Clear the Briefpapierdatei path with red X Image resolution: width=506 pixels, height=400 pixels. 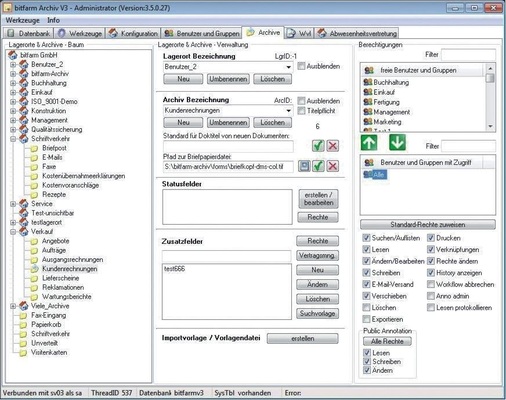(x=332, y=166)
